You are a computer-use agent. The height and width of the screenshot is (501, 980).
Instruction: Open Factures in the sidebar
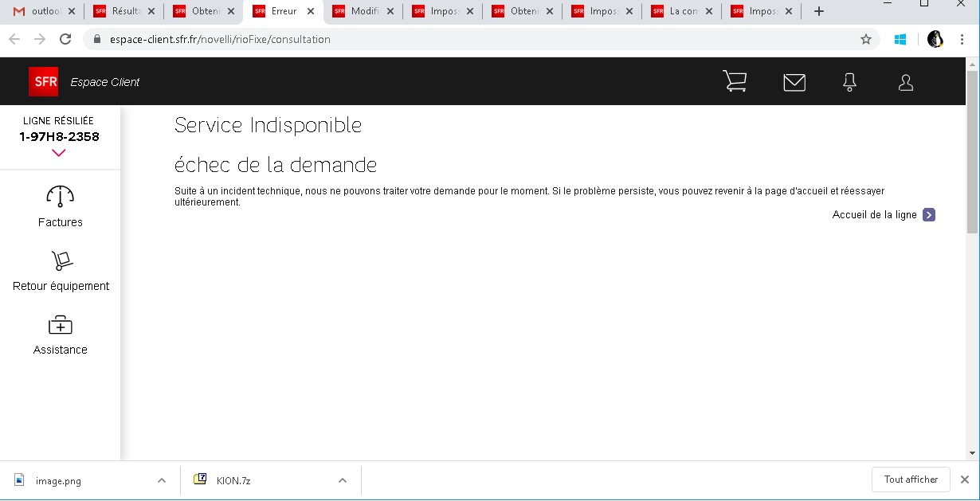(x=61, y=206)
